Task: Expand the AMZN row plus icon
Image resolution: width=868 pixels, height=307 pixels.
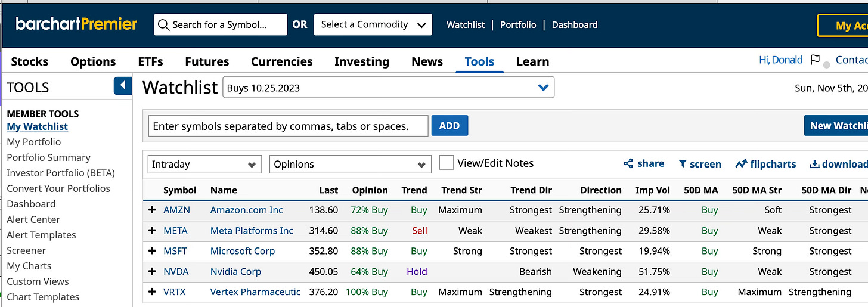Action: pyautogui.click(x=152, y=210)
